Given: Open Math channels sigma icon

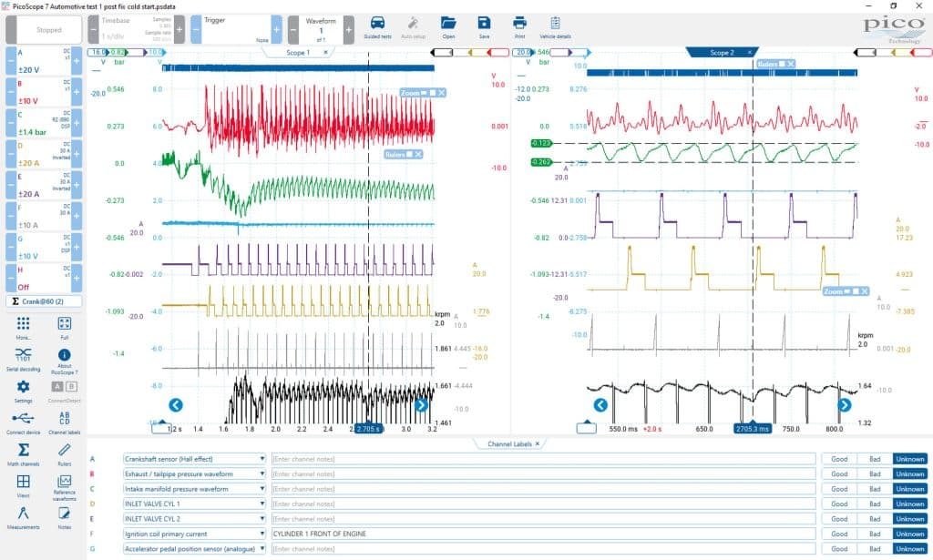Looking at the screenshot, I should point(23,454).
